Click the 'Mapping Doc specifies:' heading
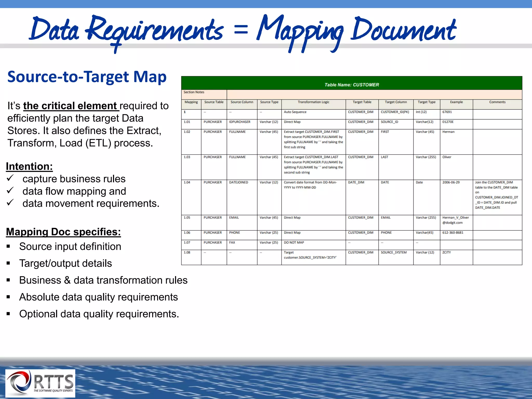This screenshot has height=399, width=532. (63, 232)
